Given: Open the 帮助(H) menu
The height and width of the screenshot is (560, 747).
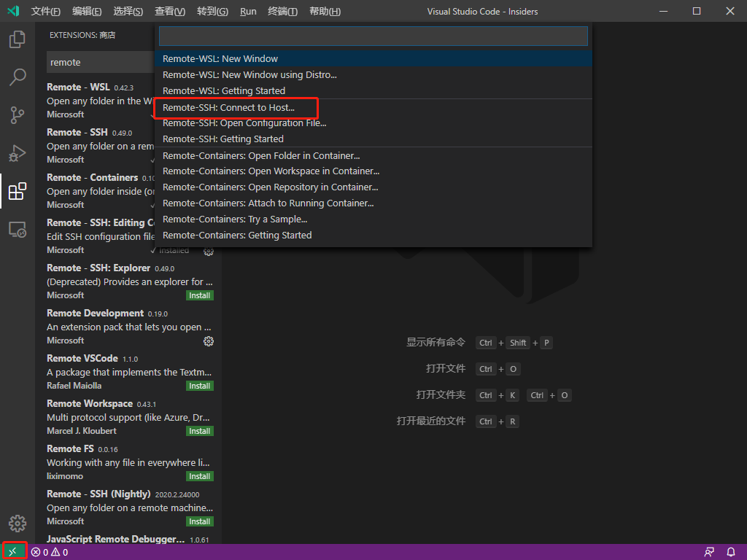Looking at the screenshot, I should pyautogui.click(x=325, y=12).
